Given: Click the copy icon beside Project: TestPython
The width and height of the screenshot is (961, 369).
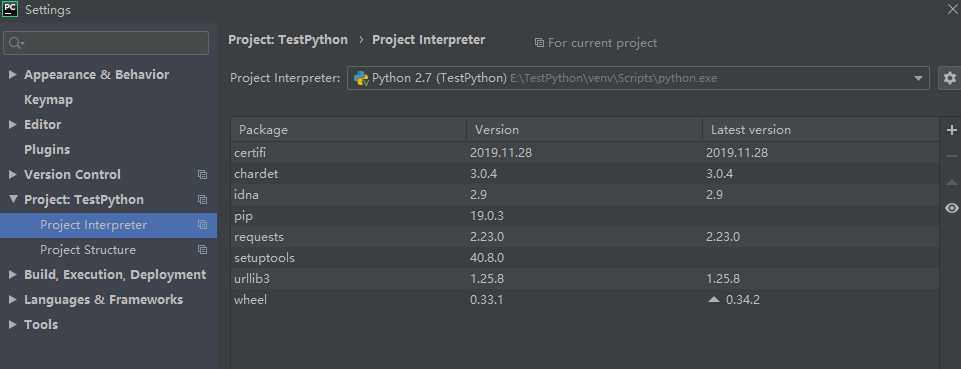Looking at the screenshot, I should (x=202, y=200).
